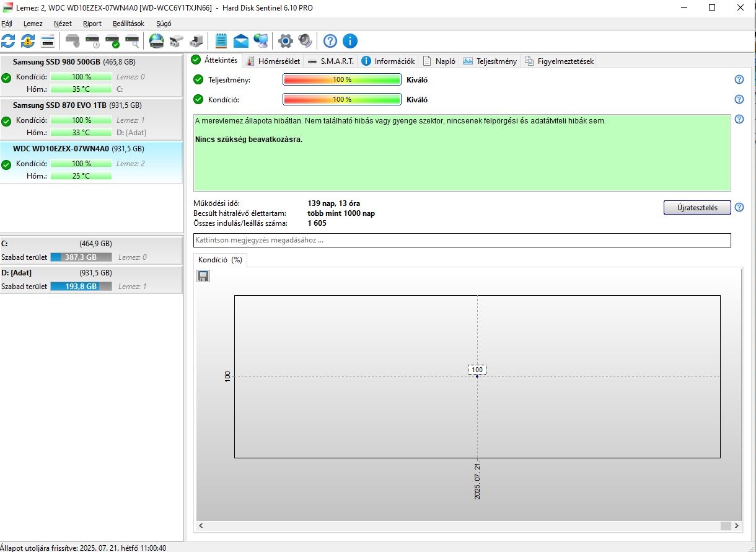Click the disk with clock icon
Viewport: 756px width, 552px height.
[92, 42]
